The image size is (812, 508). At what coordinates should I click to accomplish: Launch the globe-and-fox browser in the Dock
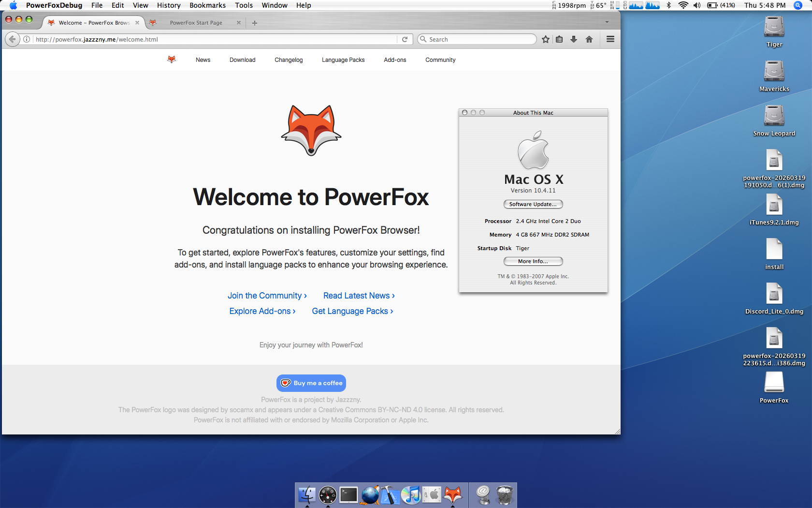[370, 495]
